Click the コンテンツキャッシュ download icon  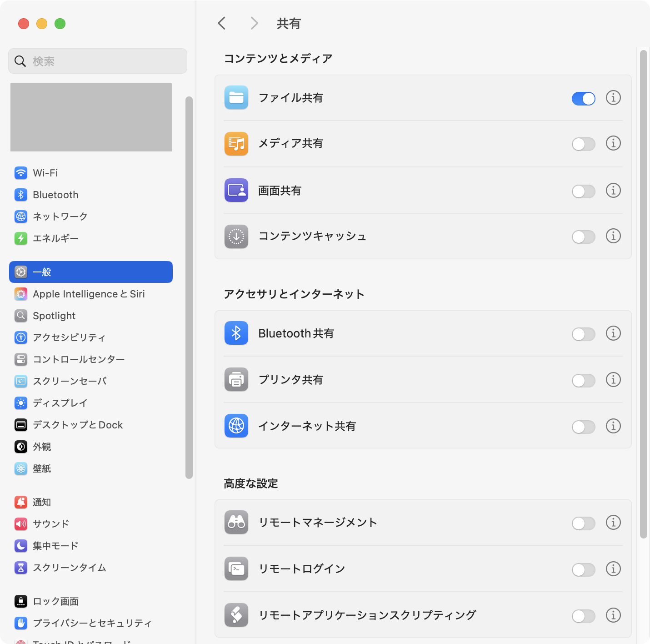(236, 236)
